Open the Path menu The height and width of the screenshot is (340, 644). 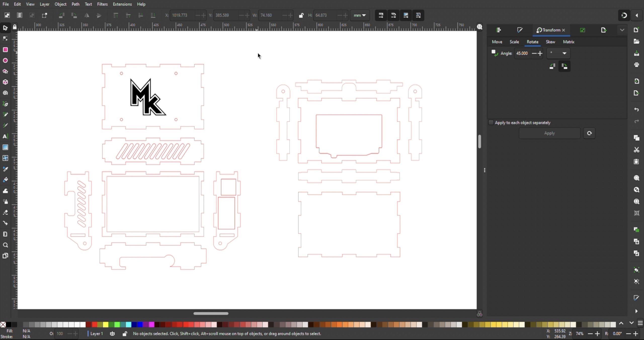coord(75,4)
